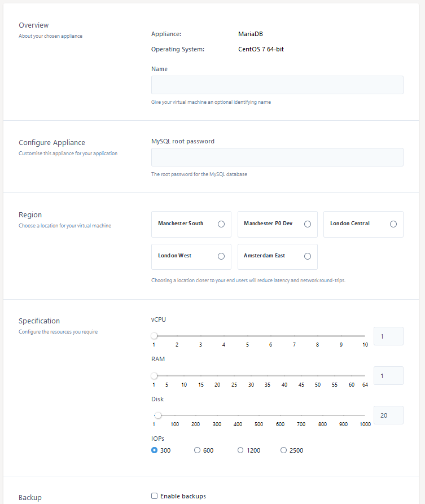This screenshot has width=425, height=504.
Task: Click the virtual machine Name input field
Action: pos(277,85)
